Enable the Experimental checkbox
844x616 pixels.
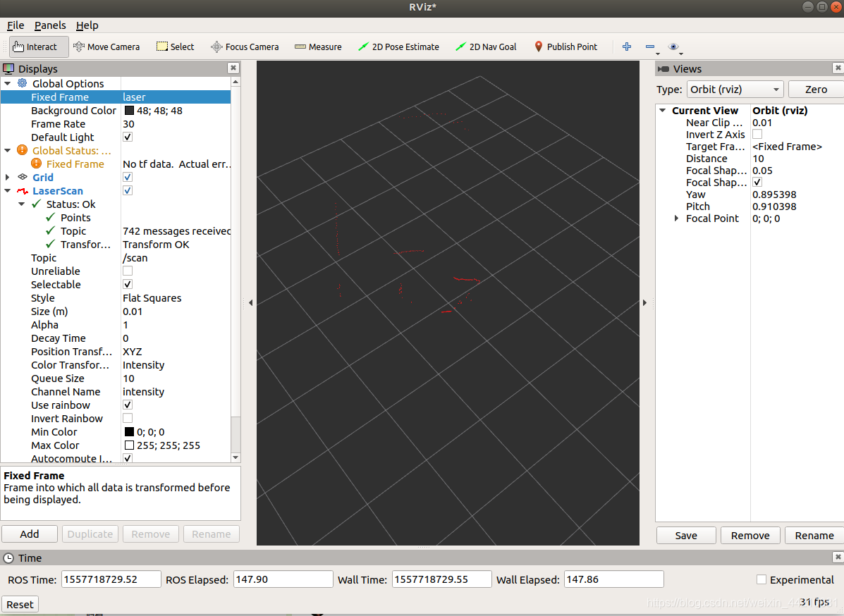[x=761, y=579]
